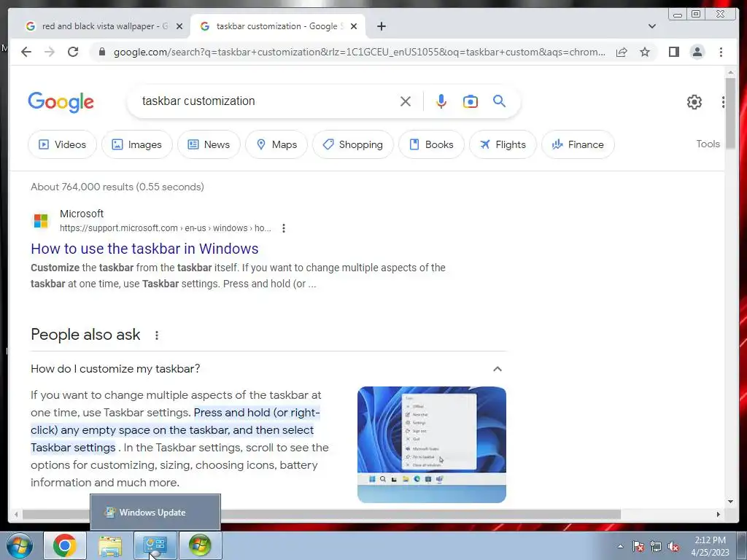The image size is (747, 560).
Task: Open the Chrome three-dot menu
Action: 721,52
